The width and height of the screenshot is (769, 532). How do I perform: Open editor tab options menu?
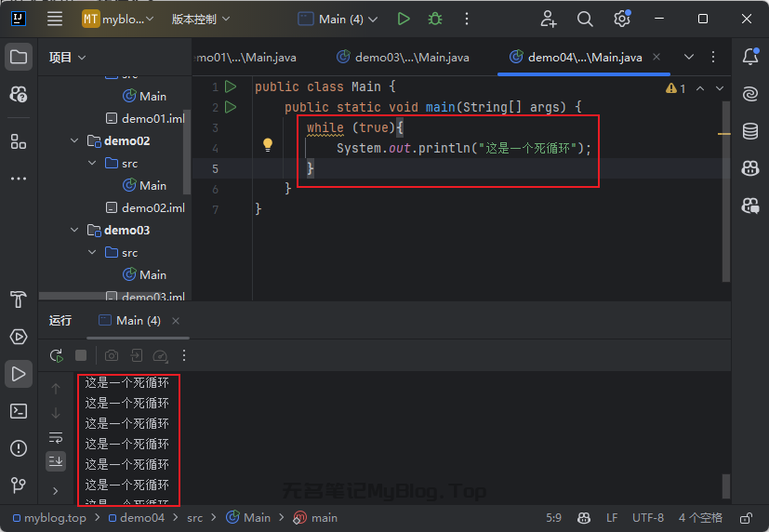713,57
